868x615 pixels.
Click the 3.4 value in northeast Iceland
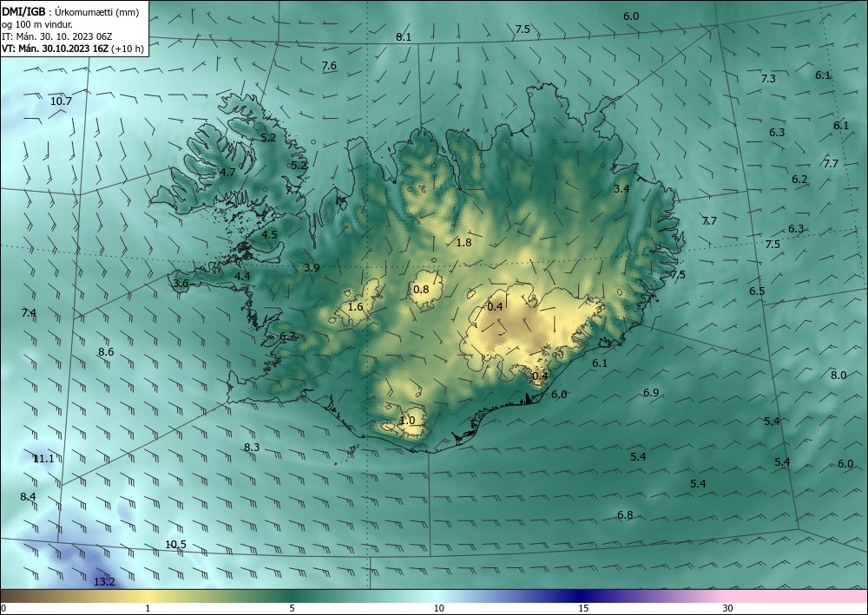pyautogui.click(x=621, y=188)
